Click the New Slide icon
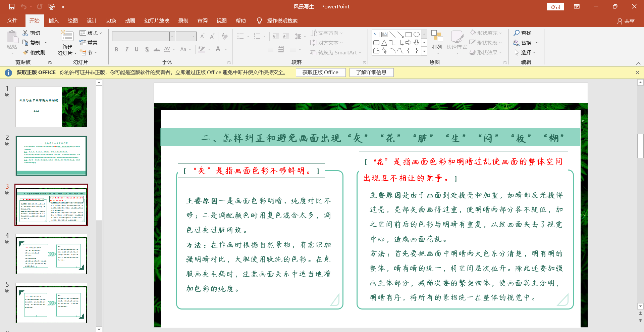 pos(67,37)
